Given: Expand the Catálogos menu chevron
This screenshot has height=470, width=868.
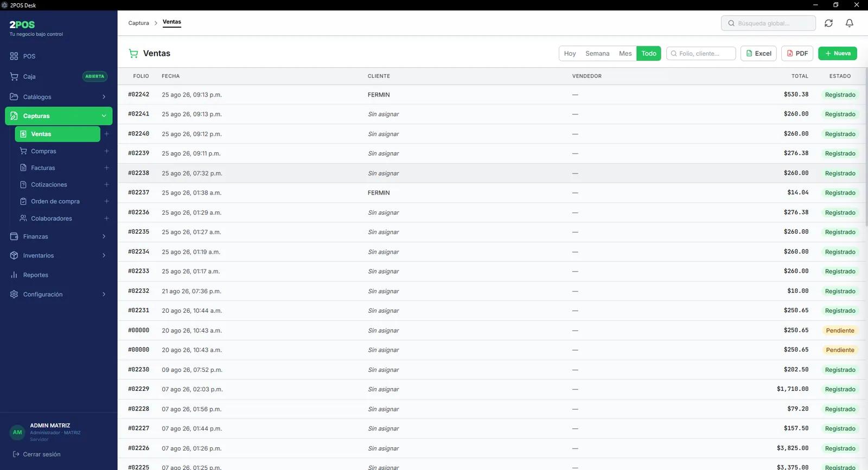Looking at the screenshot, I should [x=104, y=97].
